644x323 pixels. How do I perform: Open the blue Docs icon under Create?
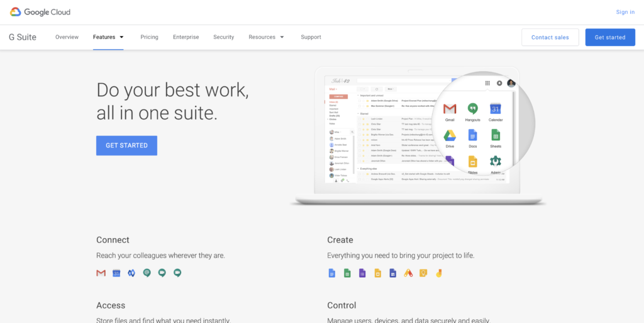click(x=332, y=273)
